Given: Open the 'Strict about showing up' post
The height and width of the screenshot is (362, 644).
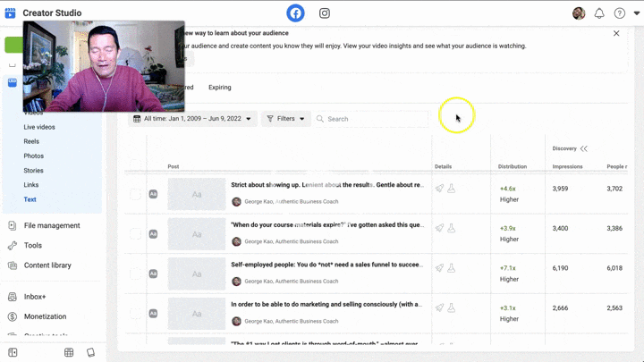Looking at the screenshot, I should 327,185.
